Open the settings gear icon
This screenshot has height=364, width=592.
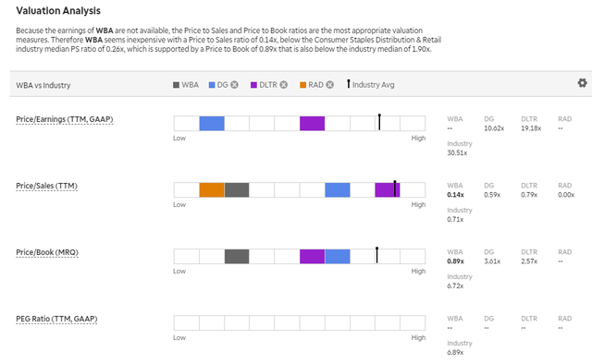click(x=582, y=83)
